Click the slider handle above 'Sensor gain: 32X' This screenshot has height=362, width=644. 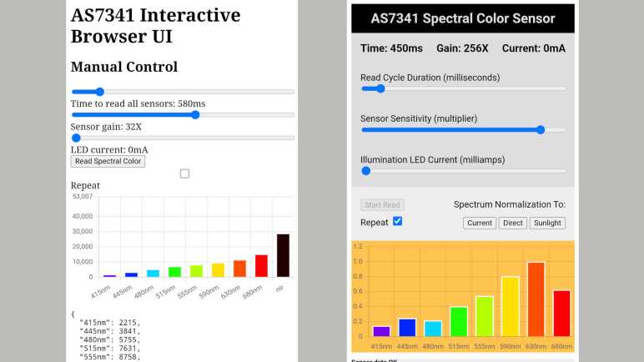click(x=195, y=115)
